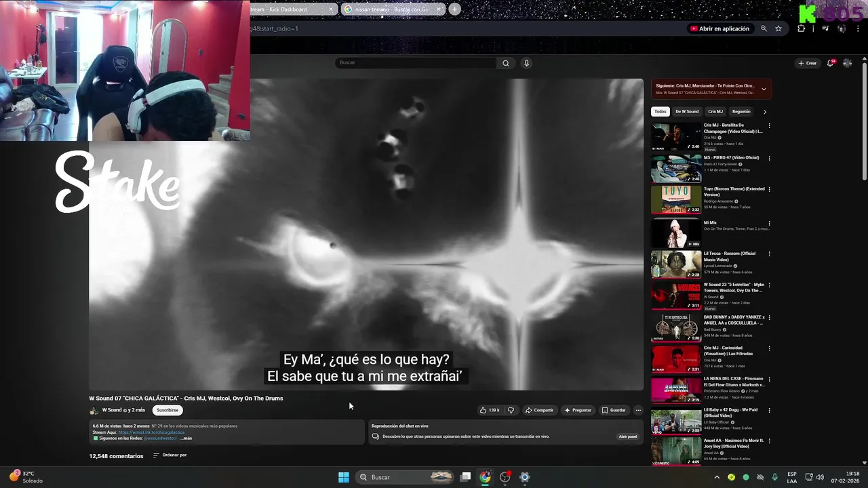This screenshot has width=868, height=488.
Task: Open Botellita De Champagne video thumbnail
Action: [x=676, y=136]
